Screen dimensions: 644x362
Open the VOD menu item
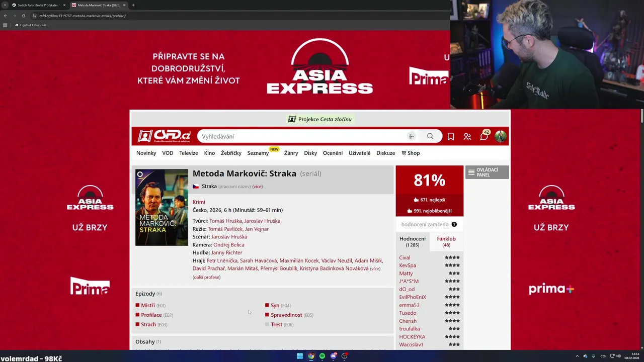tap(168, 153)
